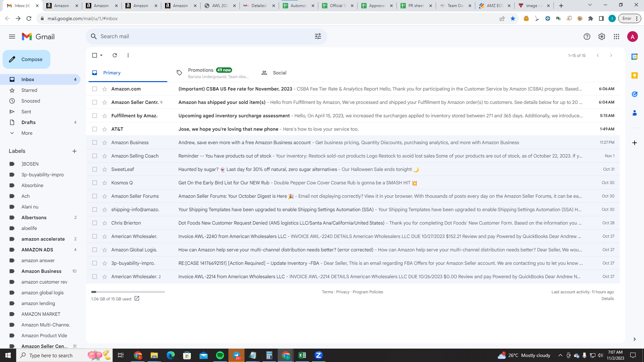Open the Starred folder

[29, 90]
